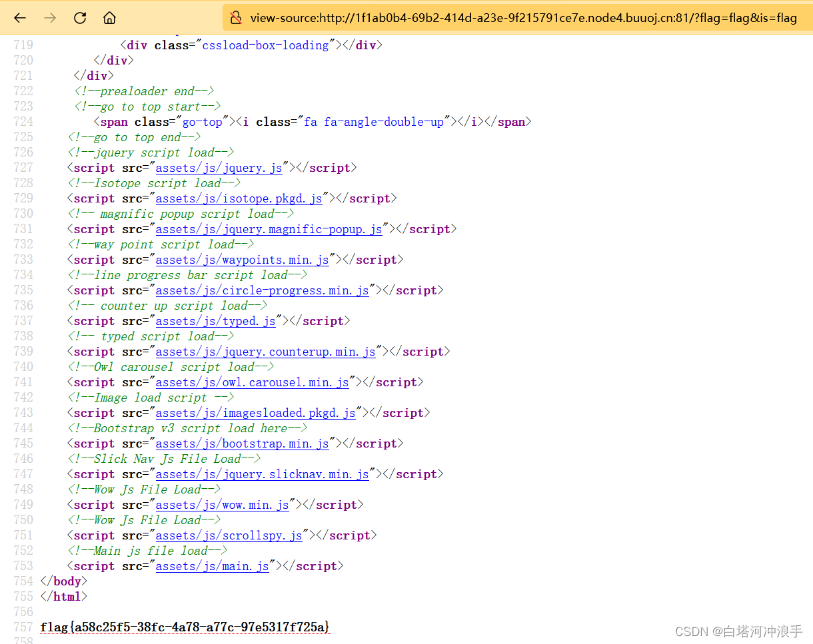Click line number 745
The image size is (813, 644).
[x=23, y=444]
